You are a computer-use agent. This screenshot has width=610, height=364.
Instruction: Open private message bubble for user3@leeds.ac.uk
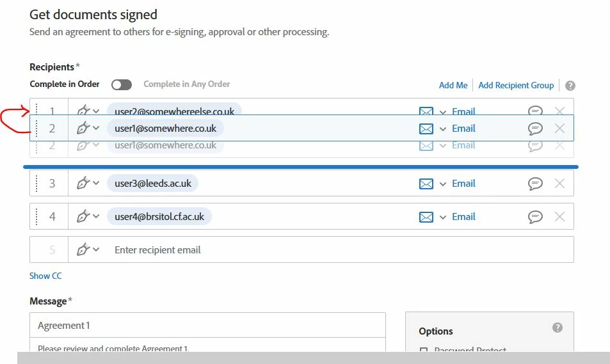(x=535, y=183)
